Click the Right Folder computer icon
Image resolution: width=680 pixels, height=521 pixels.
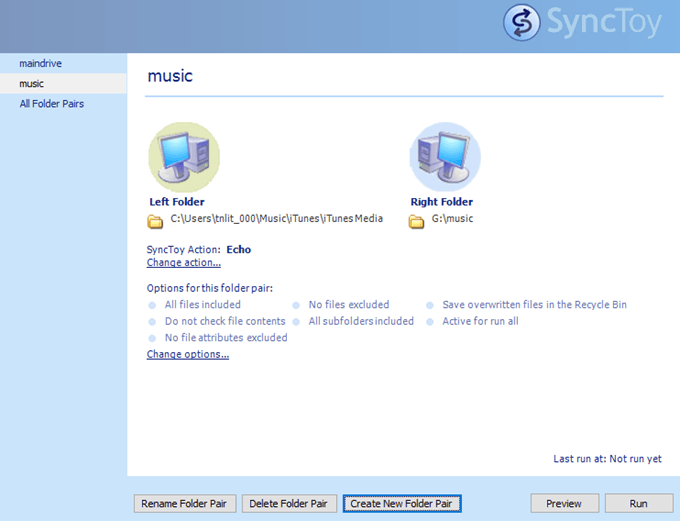pyautogui.click(x=445, y=157)
